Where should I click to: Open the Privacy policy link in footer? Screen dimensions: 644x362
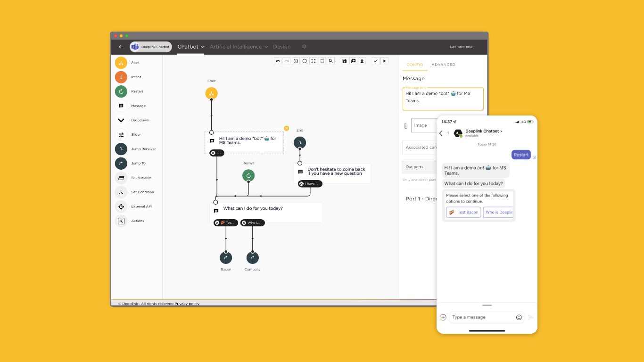(x=187, y=304)
